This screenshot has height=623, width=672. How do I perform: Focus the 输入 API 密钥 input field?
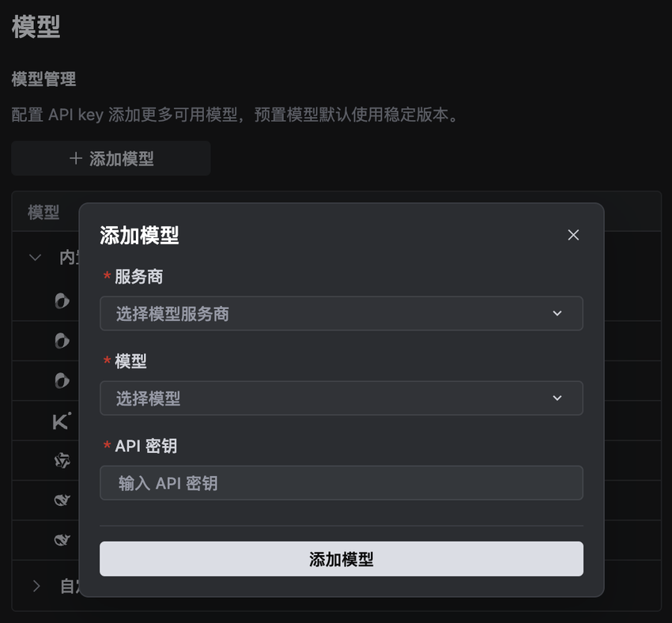click(x=341, y=483)
